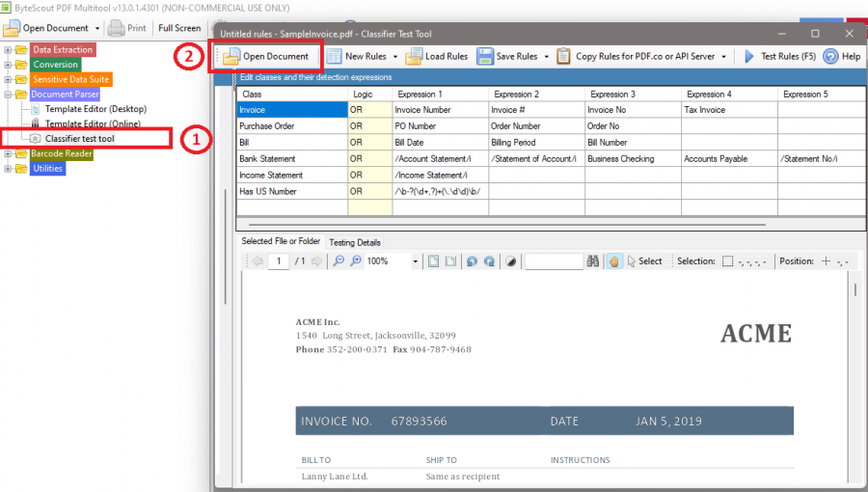Screen dimensions: 868x492
Task: Click the zoom out magnifier icon
Action: point(339,261)
